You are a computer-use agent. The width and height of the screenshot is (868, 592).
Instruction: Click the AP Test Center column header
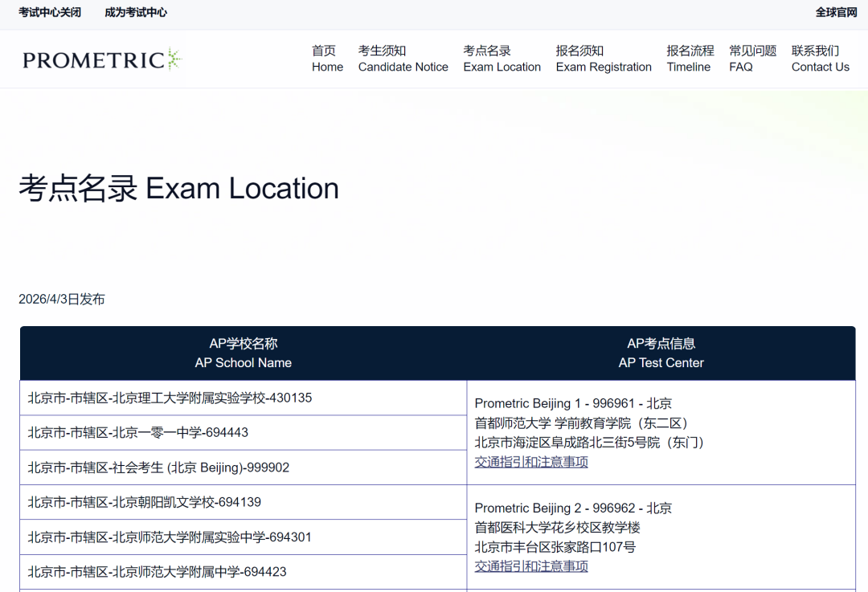pyautogui.click(x=661, y=353)
